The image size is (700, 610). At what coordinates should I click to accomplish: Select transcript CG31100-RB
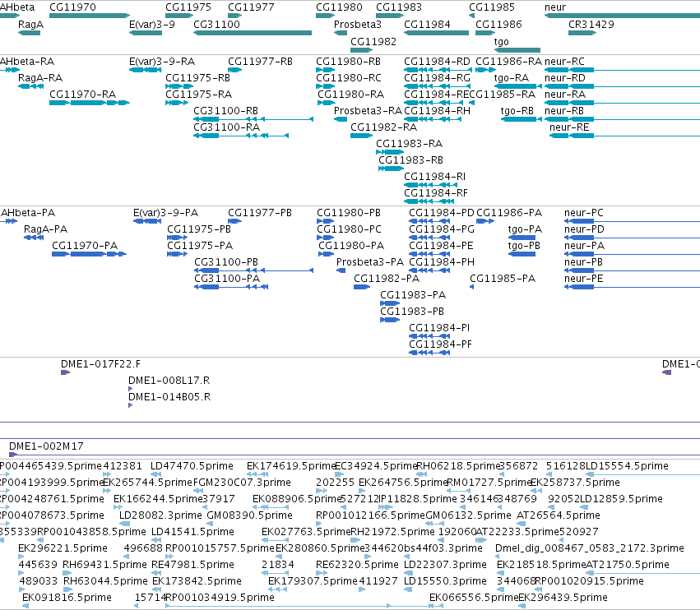[253, 119]
